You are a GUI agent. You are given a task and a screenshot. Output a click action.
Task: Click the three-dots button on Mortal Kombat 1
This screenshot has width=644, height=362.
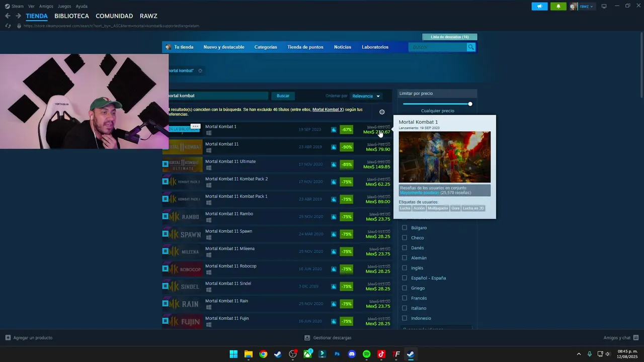[195, 126]
